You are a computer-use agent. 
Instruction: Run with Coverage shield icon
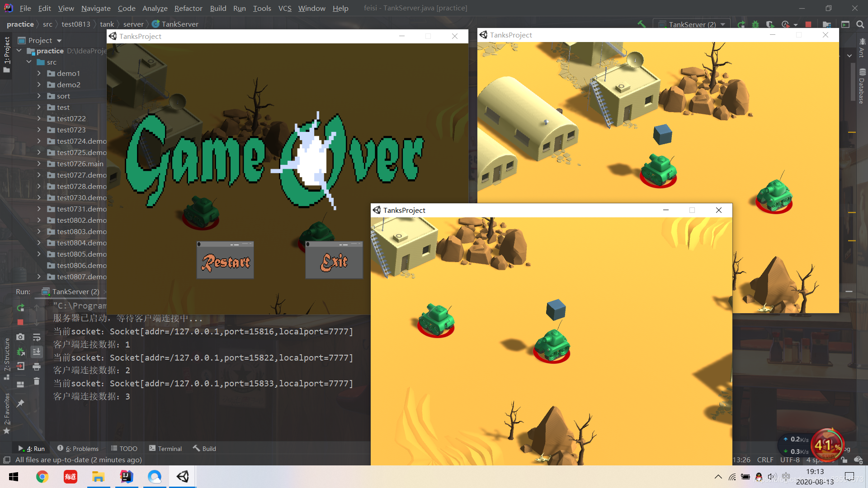(770, 24)
